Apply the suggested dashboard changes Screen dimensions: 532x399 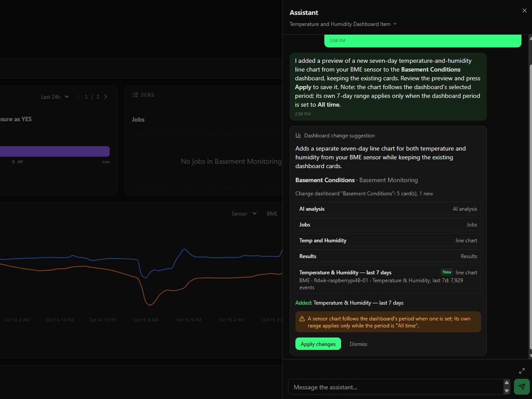[x=318, y=344]
